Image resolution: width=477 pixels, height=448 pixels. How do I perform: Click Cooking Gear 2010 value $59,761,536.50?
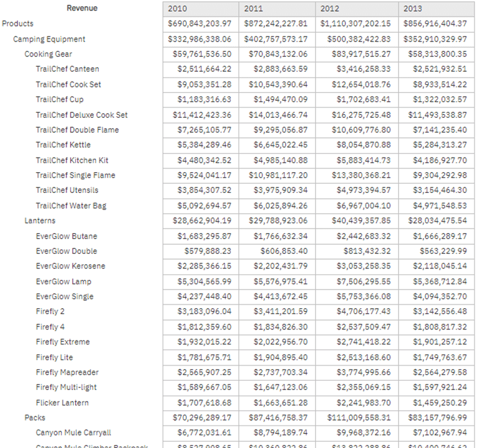click(x=202, y=54)
